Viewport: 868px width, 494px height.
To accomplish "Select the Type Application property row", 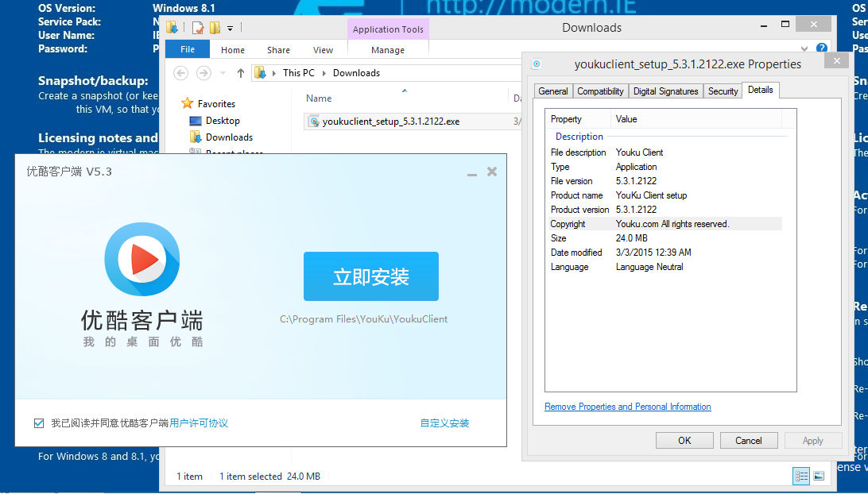I will 665,167.
